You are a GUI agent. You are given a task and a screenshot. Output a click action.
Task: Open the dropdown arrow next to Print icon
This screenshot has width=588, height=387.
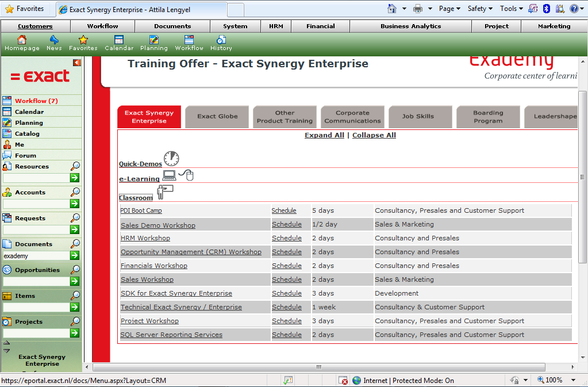[430, 9]
